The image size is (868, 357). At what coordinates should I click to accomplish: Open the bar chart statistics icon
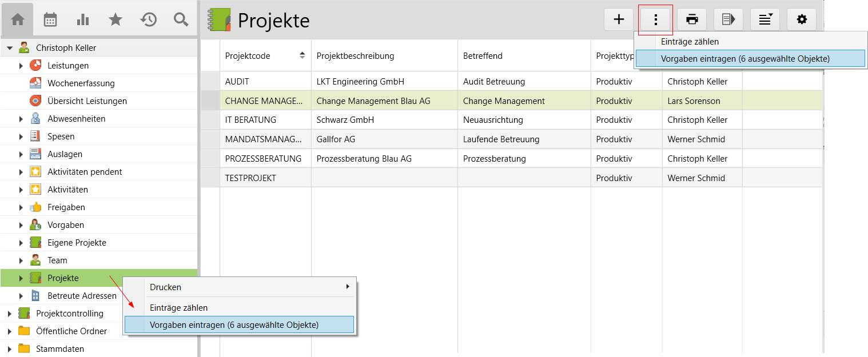click(x=83, y=19)
